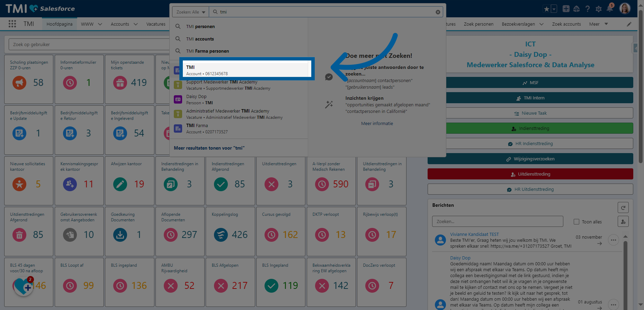Open options for 03 november message
This screenshot has height=310, width=644.
(614, 240)
